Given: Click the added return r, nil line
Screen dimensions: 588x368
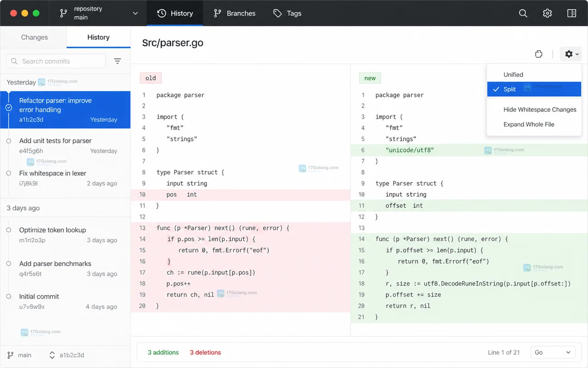Looking at the screenshot, I should coord(469,306).
